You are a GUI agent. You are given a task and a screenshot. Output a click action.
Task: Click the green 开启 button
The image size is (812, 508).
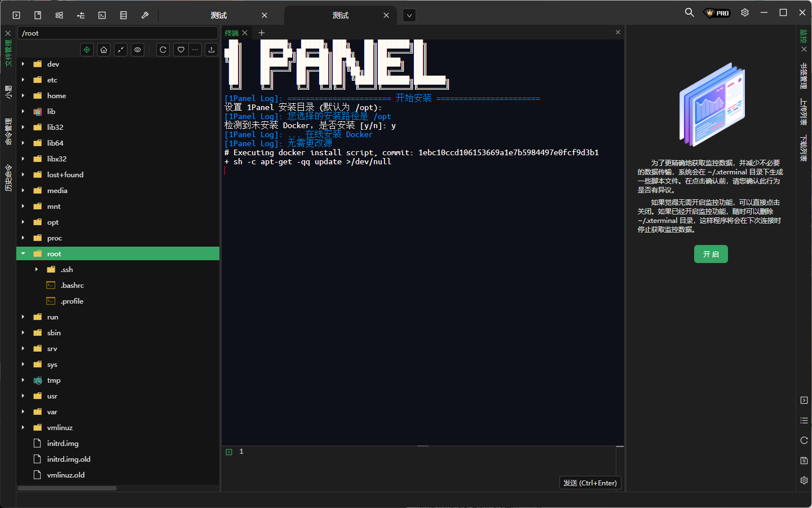pyautogui.click(x=710, y=254)
